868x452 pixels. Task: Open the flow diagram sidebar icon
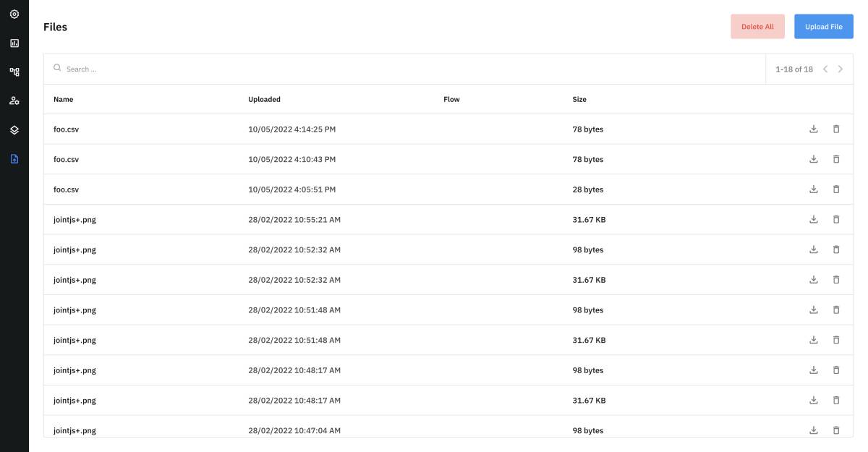pyautogui.click(x=14, y=72)
